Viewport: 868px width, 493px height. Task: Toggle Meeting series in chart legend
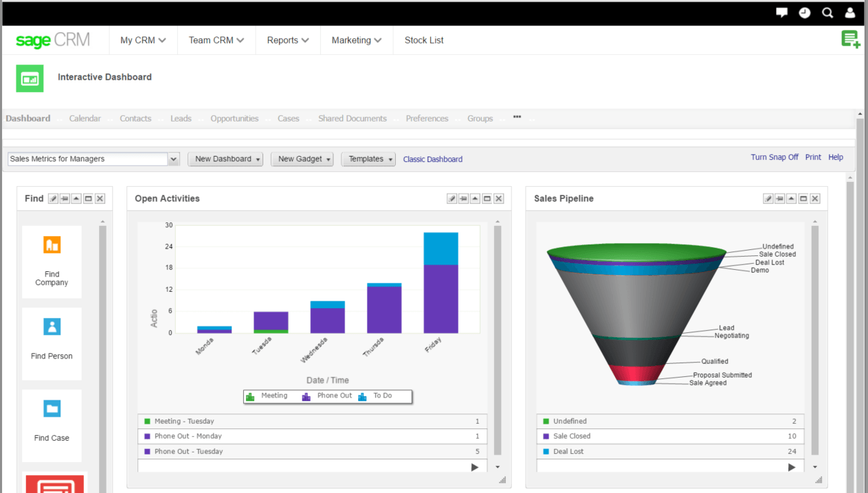point(267,396)
